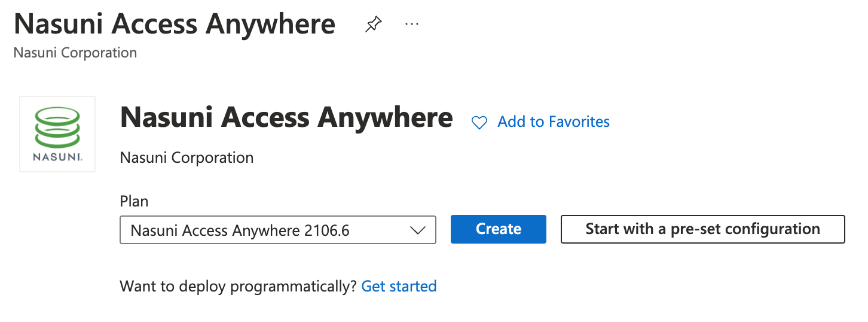This screenshot has height=322, width=868.
Task: Click the heart favorite icon
Action: [x=479, y=123]
